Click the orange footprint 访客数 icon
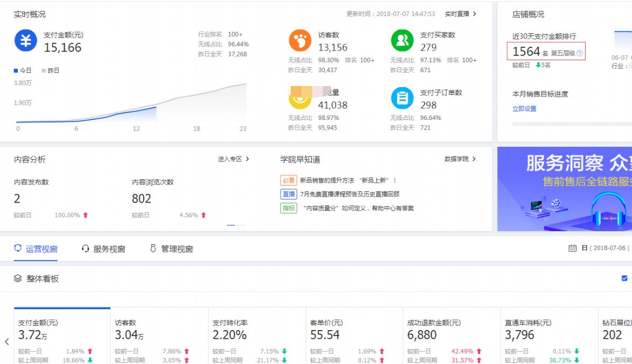This screenshot has height=364, width=632. click(300, 39)
